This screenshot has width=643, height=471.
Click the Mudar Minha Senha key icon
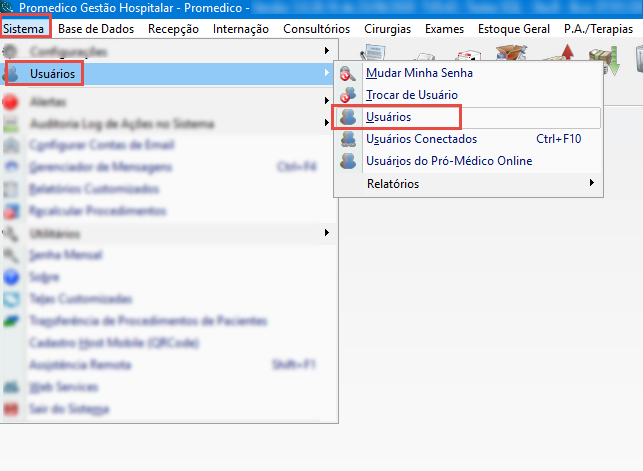coord(348,73)
